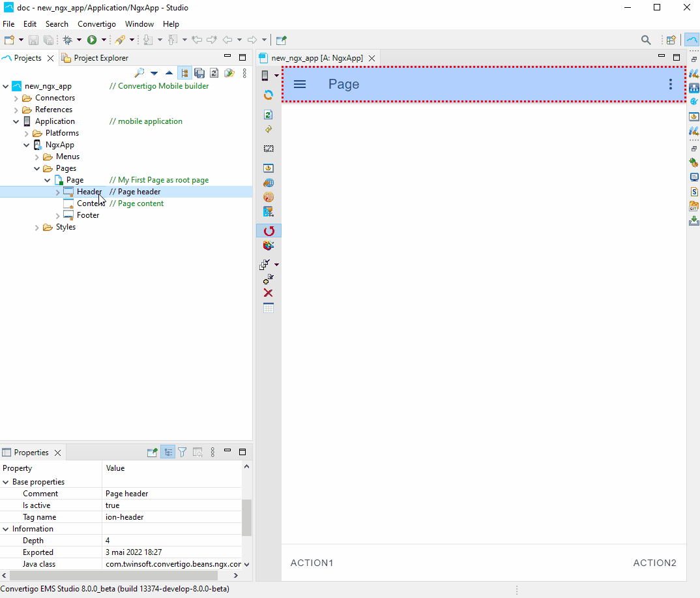Open the Convertigo menu

point(96,24)
